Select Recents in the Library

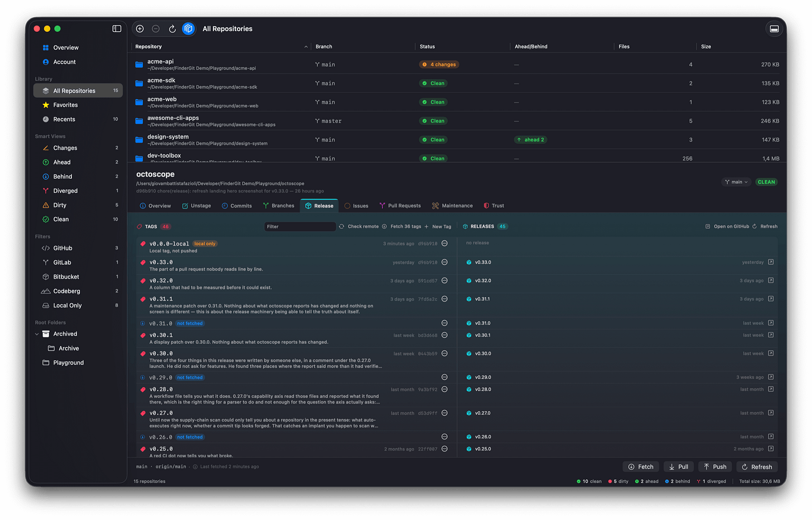(78, 119)
